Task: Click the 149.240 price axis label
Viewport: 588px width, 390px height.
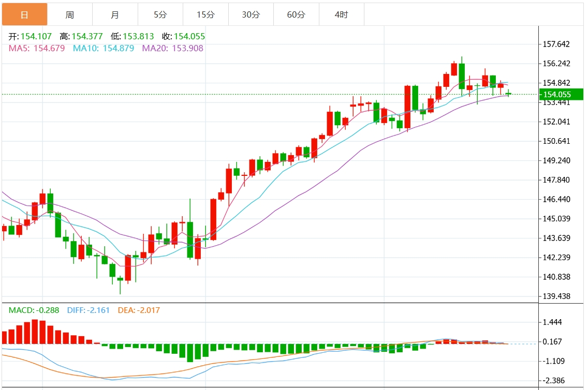Action: click(x=556, y=160)
